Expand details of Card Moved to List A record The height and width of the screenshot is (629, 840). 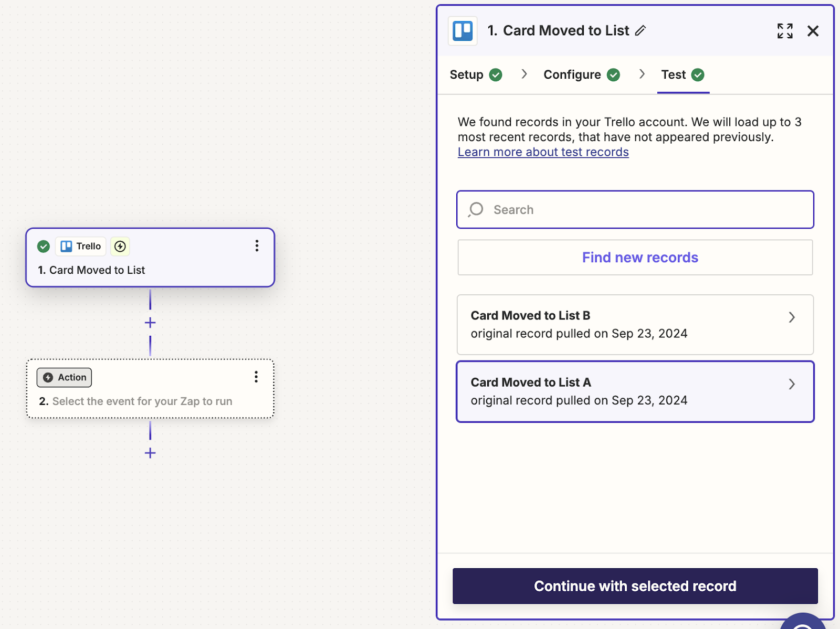(792, 385)
